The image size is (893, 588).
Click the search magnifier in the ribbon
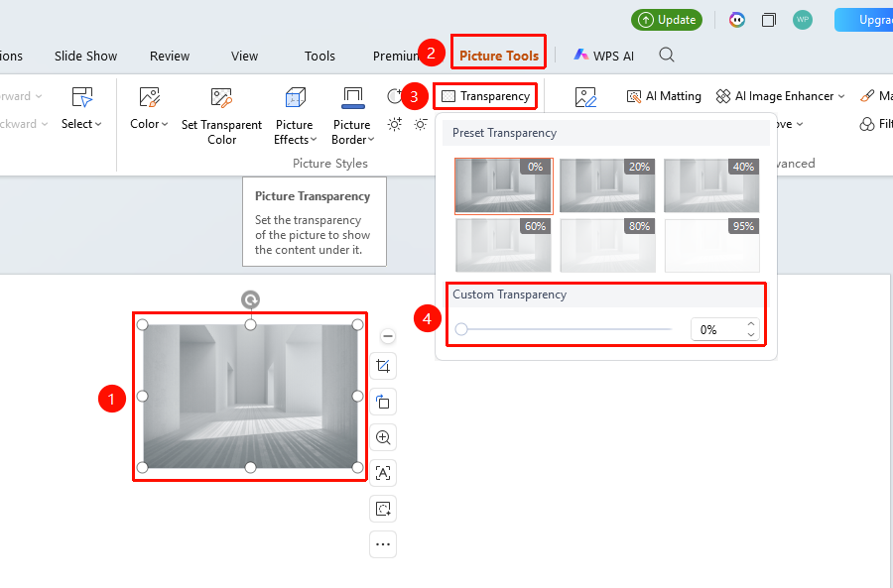667,55
